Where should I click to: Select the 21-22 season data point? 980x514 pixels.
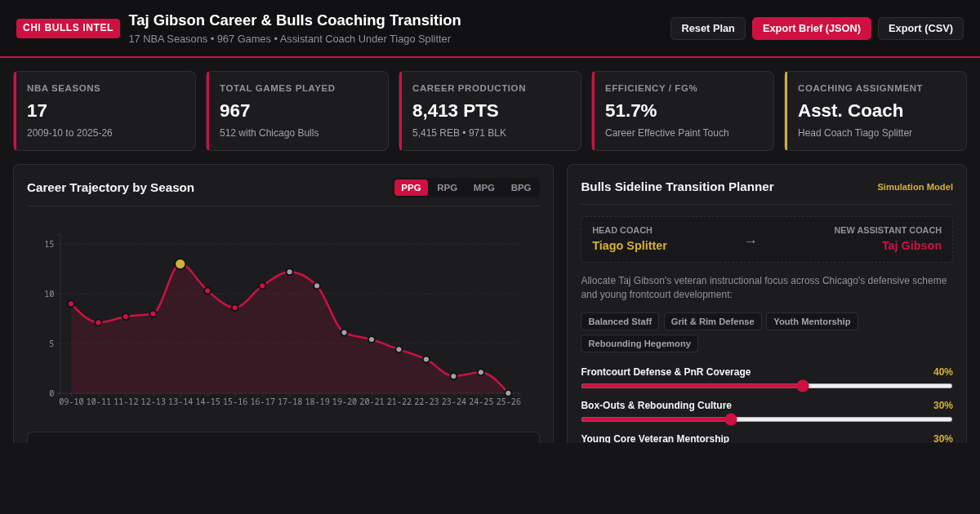pyautogui.click(x=399, y=349)
